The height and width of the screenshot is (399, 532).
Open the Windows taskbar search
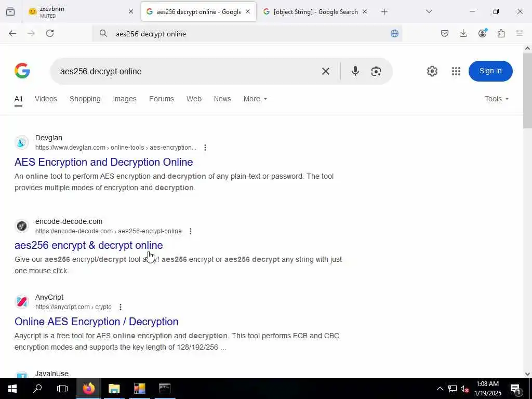click(37, 389)
